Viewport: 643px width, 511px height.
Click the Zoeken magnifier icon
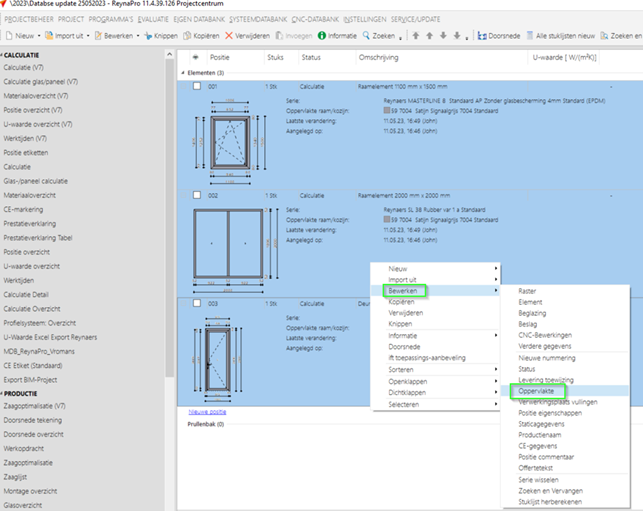pos(366,36)
